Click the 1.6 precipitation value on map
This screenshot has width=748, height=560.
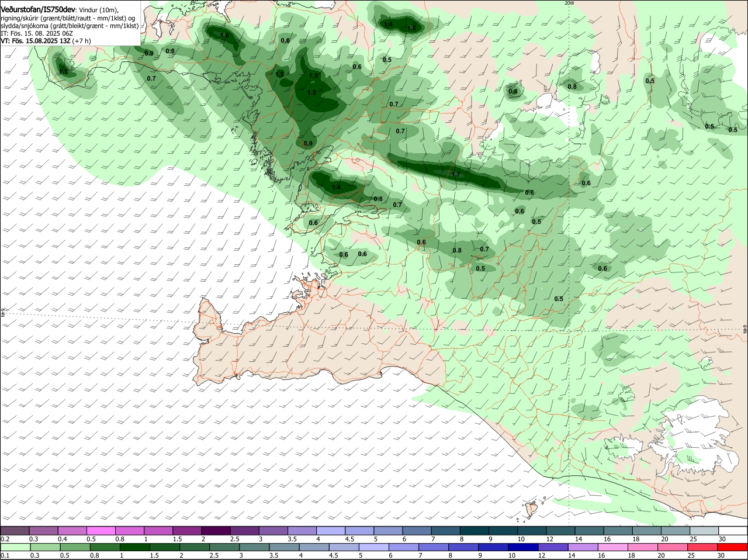(224, 35)
